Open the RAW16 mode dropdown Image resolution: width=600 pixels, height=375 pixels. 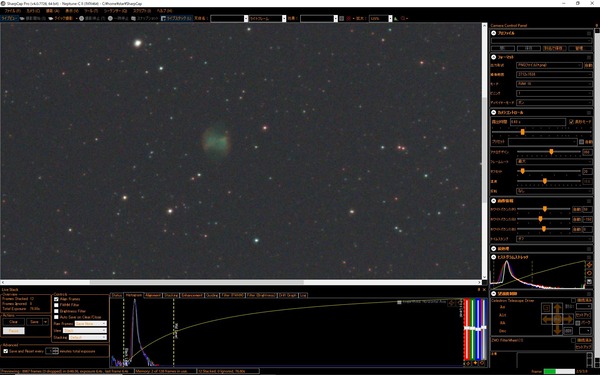pos(554,84)
